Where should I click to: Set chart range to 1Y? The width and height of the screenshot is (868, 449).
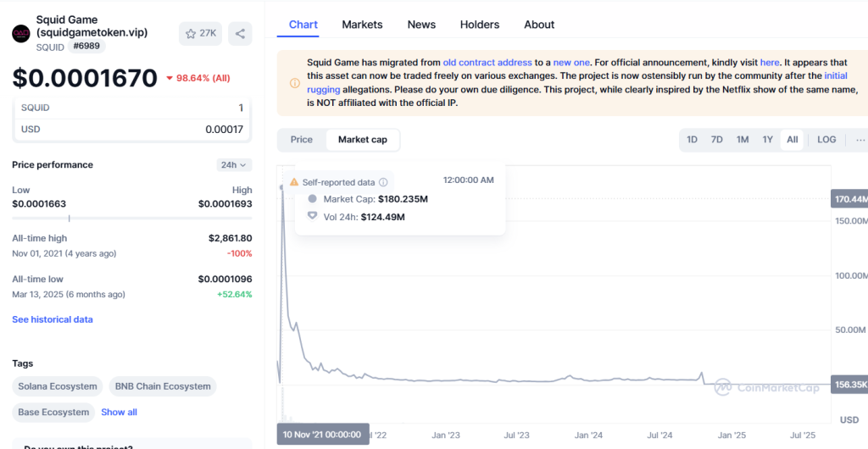click(x=767, y=140)
